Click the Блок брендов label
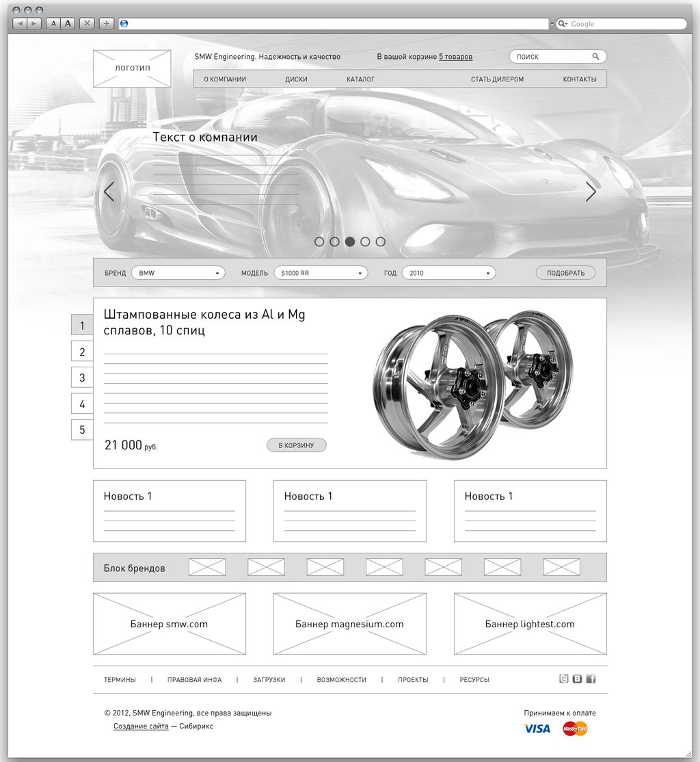 tap(134, 568)
